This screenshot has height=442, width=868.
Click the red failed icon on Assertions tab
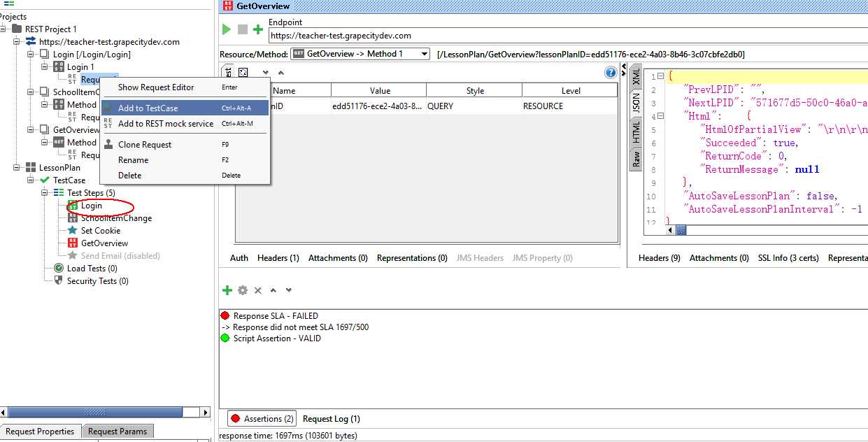click(236, 419)
